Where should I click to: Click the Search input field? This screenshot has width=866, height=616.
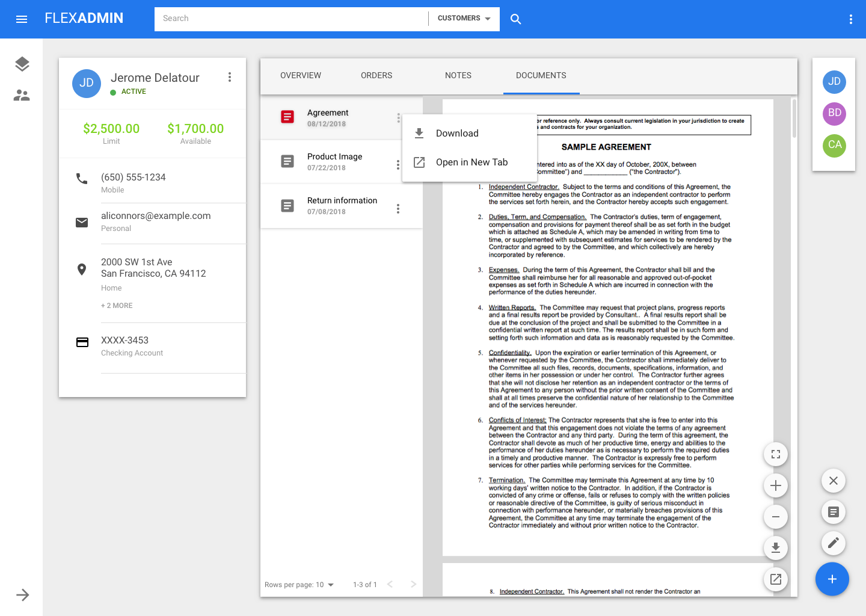pyautogui.click(x=291, y=19)
